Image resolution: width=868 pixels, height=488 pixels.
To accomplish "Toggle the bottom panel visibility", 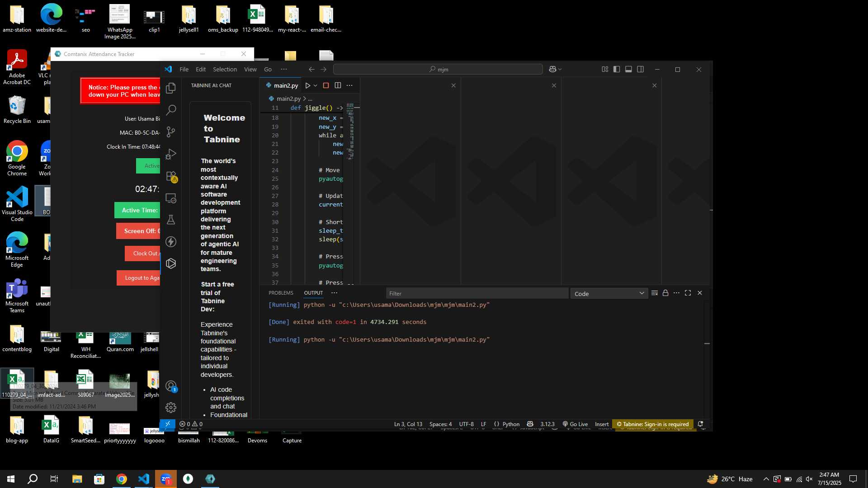I will 628,69.
